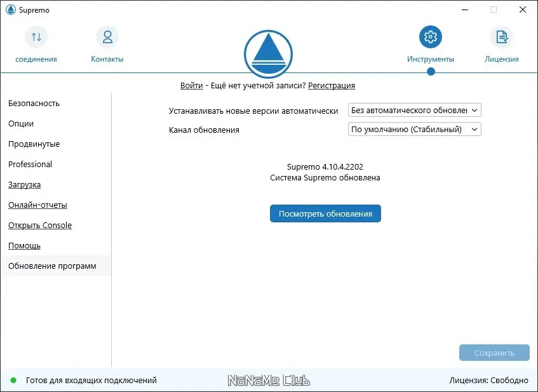
Task: Click the Supremo title bar app icon
Action: pyautogui.click(x=11, y=10)
